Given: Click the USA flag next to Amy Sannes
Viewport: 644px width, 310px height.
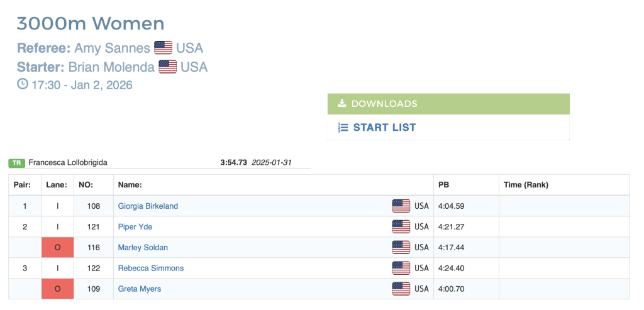Looking at the screenshot, I should tap(164, 48).
